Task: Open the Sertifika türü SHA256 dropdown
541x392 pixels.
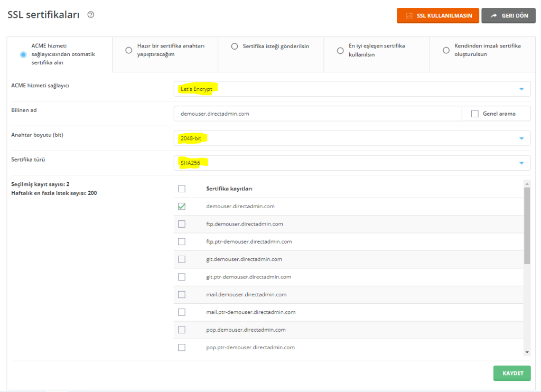Action: (x=523, y=163)
